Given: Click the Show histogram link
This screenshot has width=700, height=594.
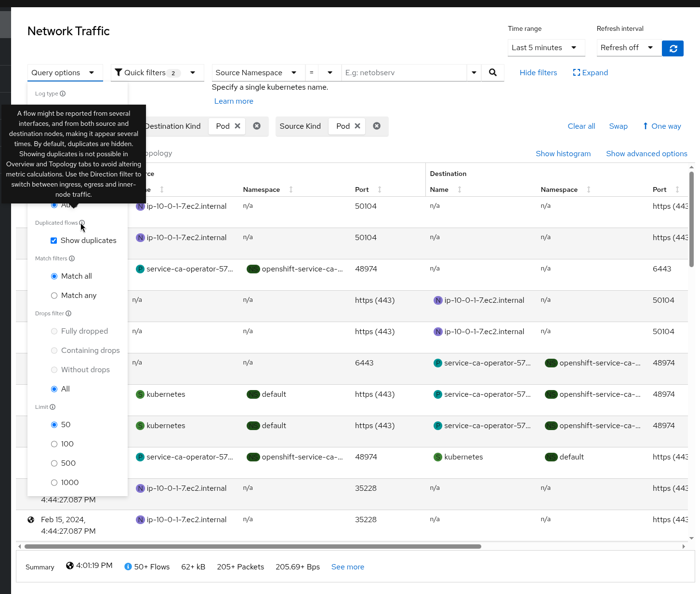Looking at the screenshot, I should pyautogui.click(x=563, y=154).
